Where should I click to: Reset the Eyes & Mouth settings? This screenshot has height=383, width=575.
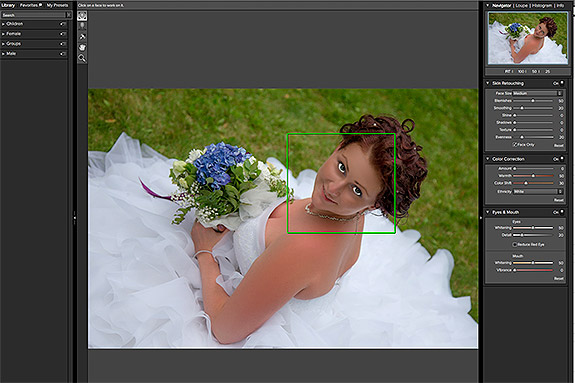click(x=558, y=278)
